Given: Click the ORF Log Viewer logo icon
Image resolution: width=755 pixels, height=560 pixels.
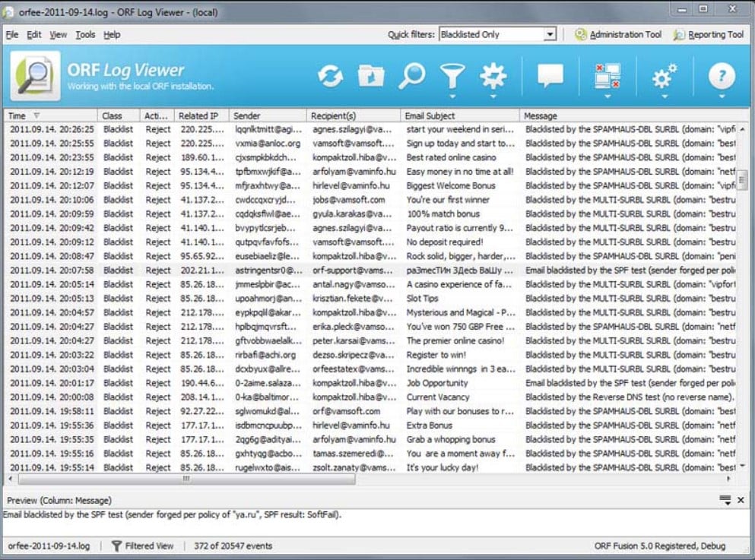Looking at the screenshot, I should click(x=36, y=76).
